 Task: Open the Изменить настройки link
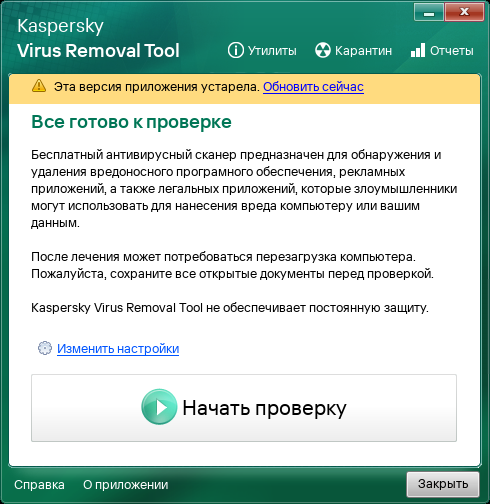click(x=118, y=349)
